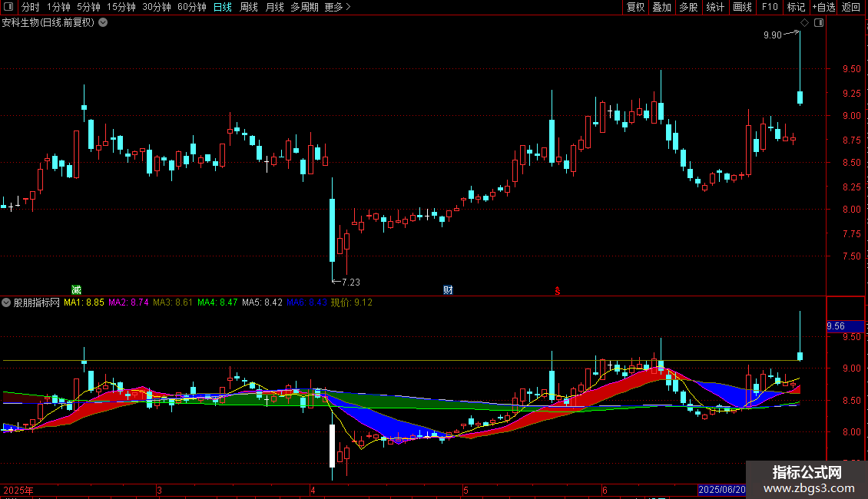
Task: Expand the 更多 periods menu
Action: pyautogui.click(x=338, y=7)
